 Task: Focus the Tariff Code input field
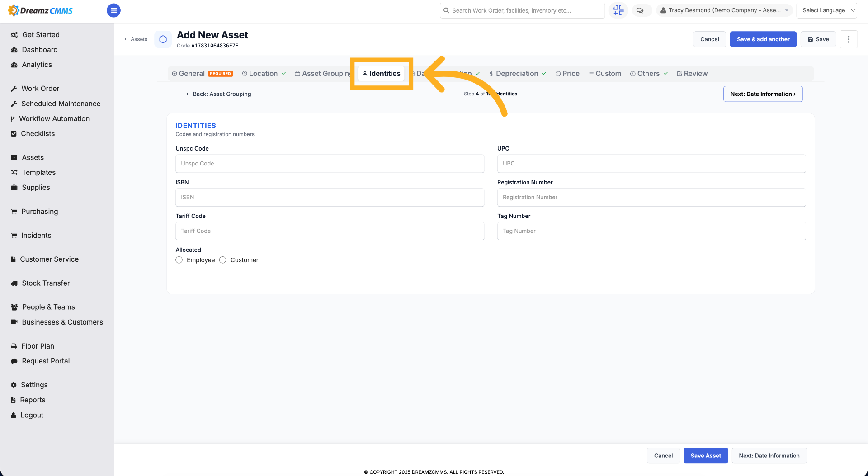[x=330, y=231]
